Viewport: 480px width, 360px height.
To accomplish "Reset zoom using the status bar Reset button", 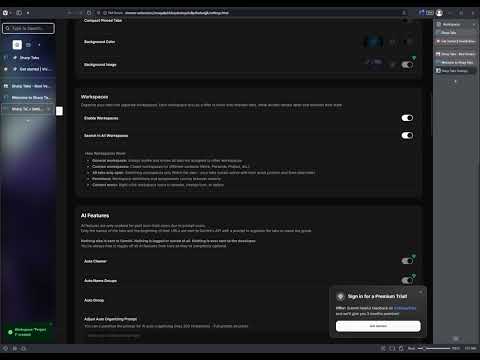I will [x=411, y=348].
